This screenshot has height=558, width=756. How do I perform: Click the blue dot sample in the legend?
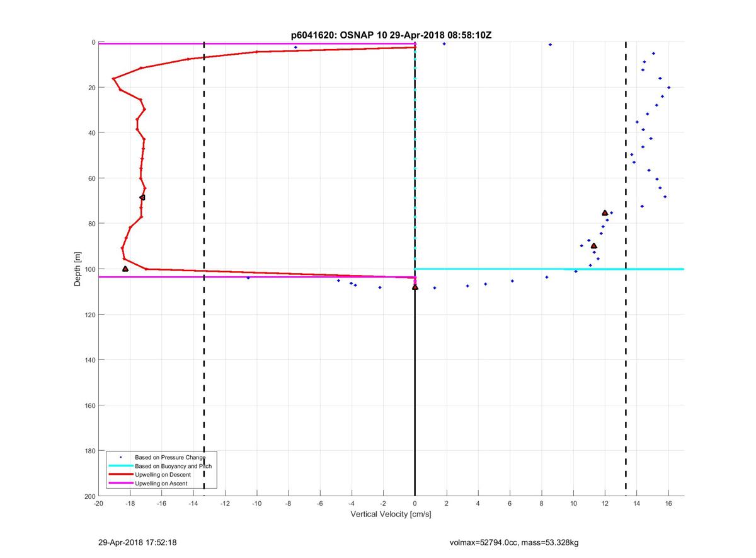click(x=120, y=457)
